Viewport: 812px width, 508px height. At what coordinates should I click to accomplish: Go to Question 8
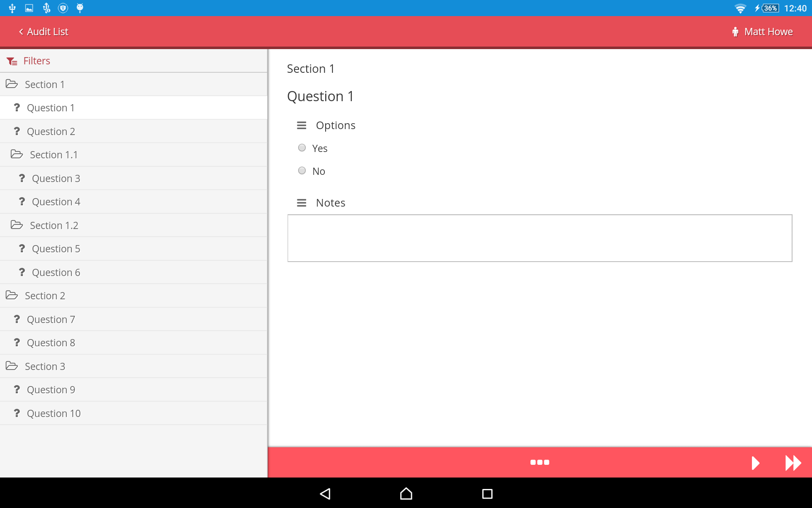[134, 343]
